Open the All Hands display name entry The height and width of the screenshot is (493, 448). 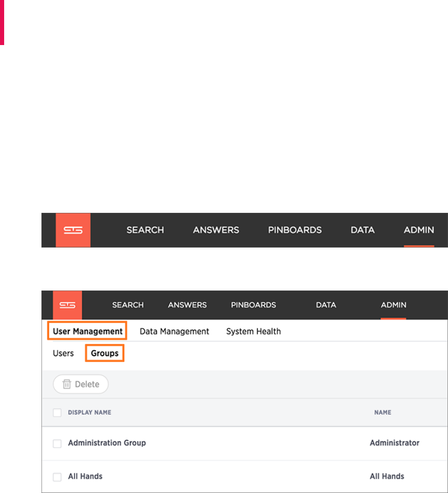click(x=85, y=476)
